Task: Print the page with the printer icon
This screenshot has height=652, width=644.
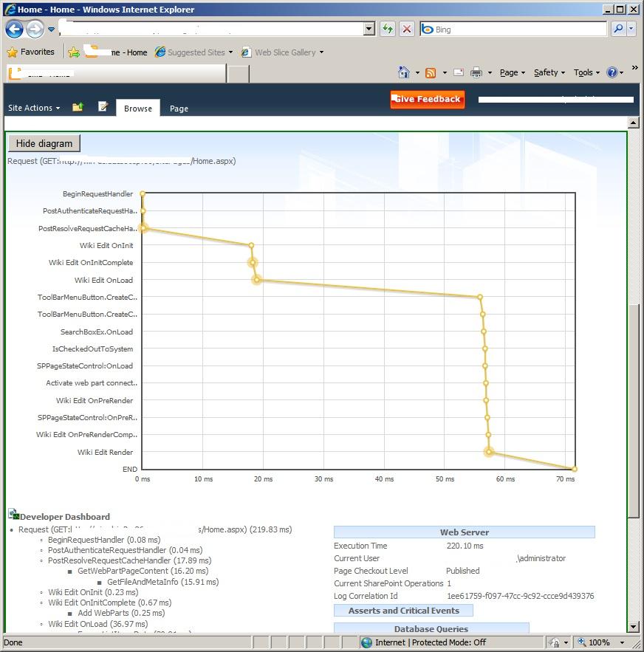Action: [x=476, y=73]
